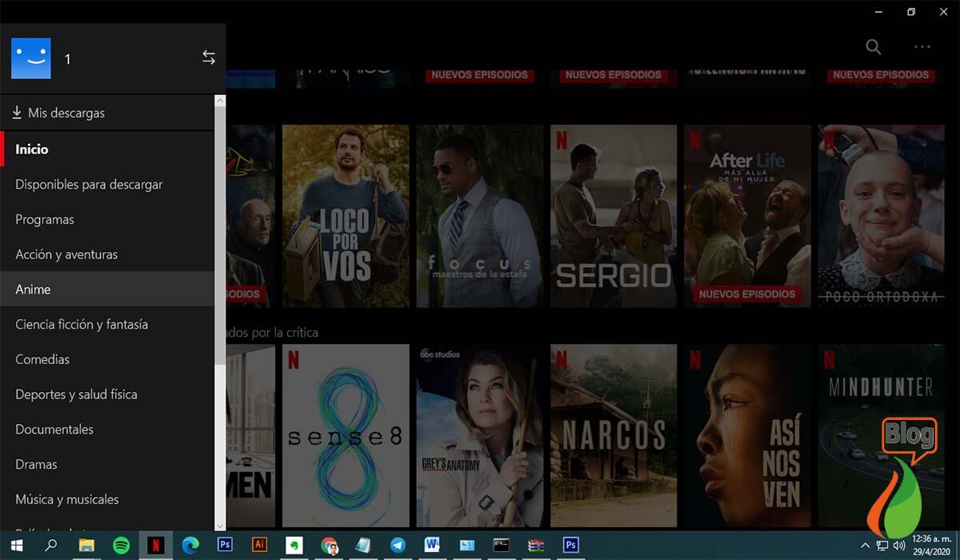
Task: Select the Sense8 series poster
Action: [346, 436]
